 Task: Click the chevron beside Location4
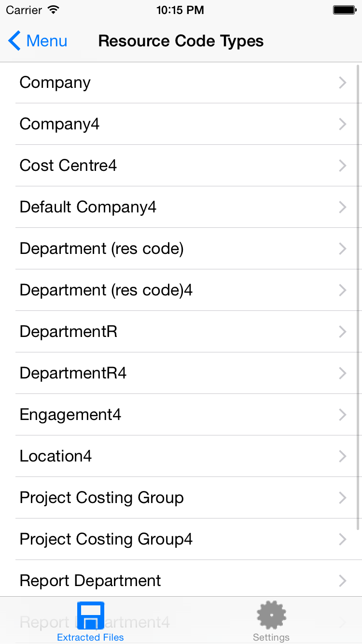(342, 457)
